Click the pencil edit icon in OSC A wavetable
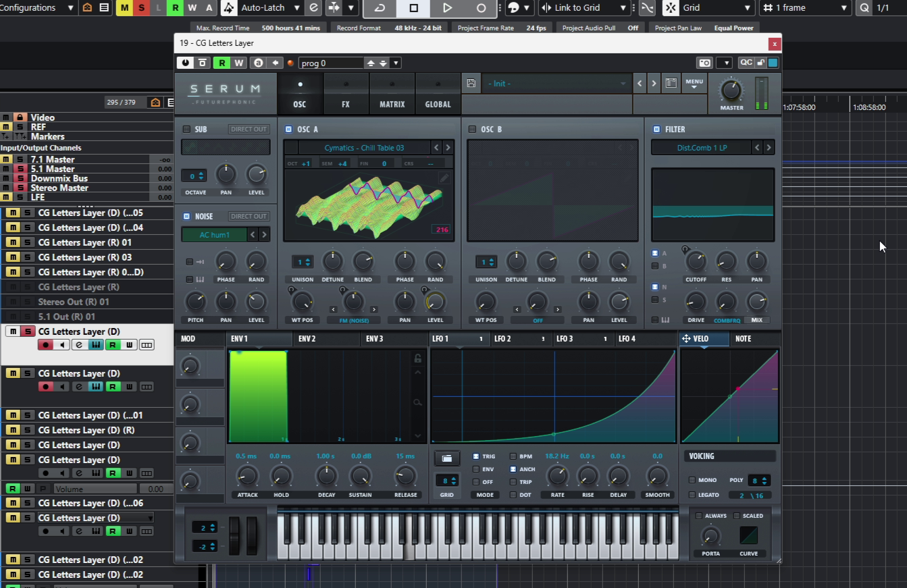 [x=444, y=178]
